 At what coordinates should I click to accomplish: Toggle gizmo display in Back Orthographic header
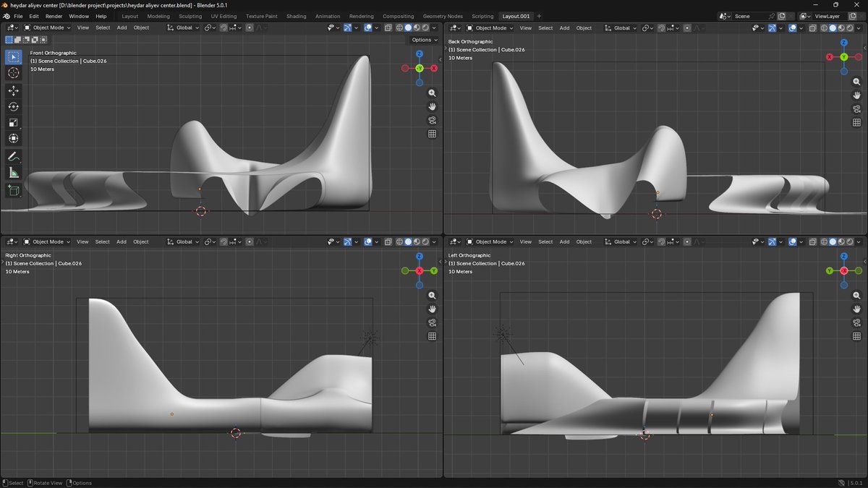[772, 28]
